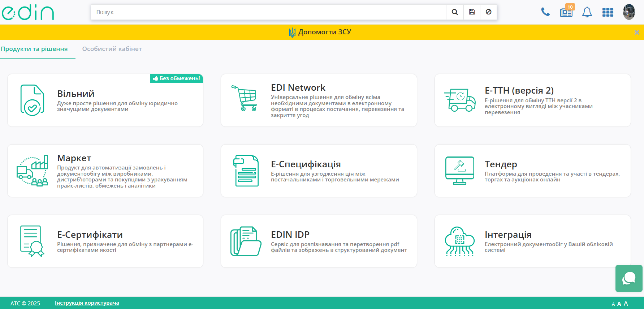Image resolution: width=644 pixels, height=309 pixels.
Task: Click the user profile avatar
Action: pyautogui.click(x=629, y=12)
